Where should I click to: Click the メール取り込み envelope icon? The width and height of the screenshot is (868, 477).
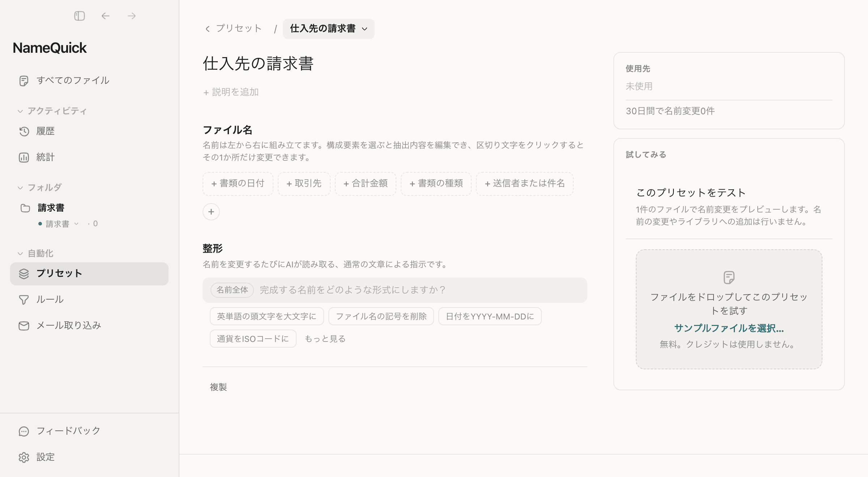click(24, 326)
